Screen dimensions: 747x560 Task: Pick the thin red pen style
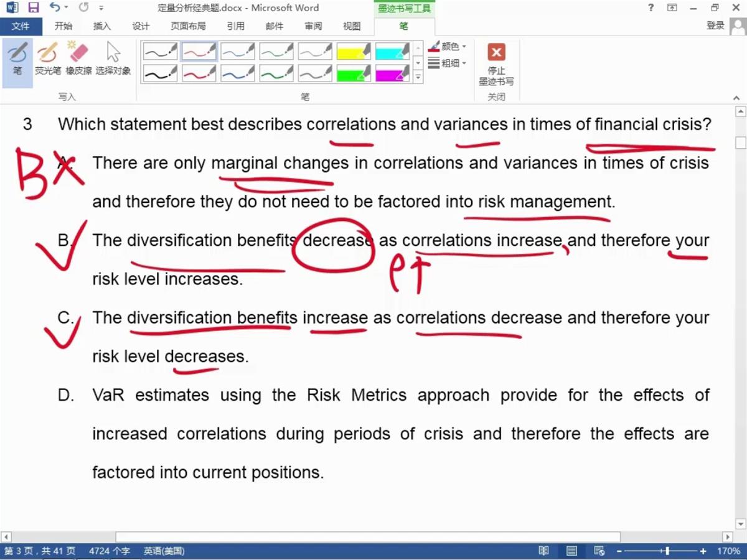199,51
